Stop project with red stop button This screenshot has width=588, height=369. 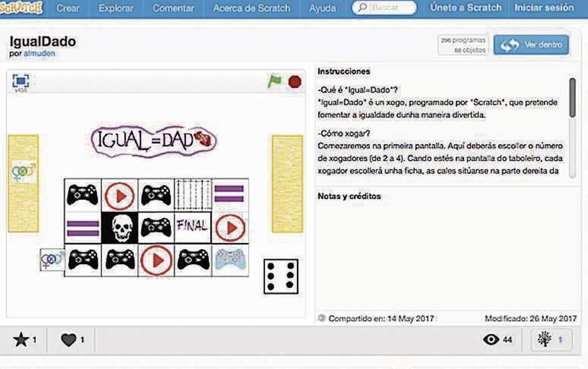point(294,82)
